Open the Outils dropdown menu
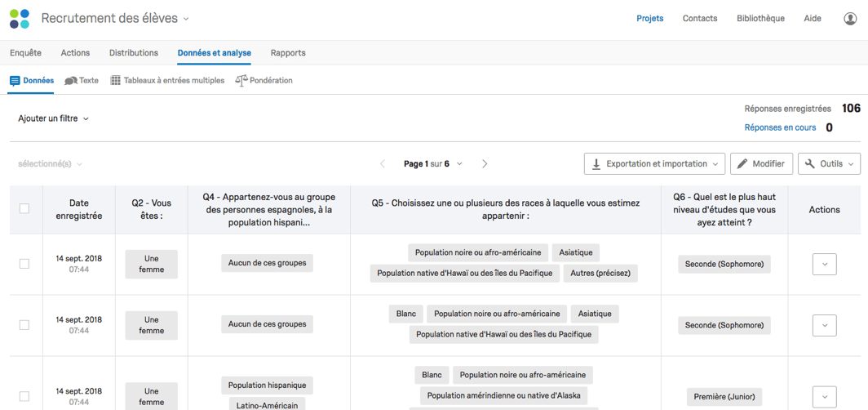 tap(829, 164)
